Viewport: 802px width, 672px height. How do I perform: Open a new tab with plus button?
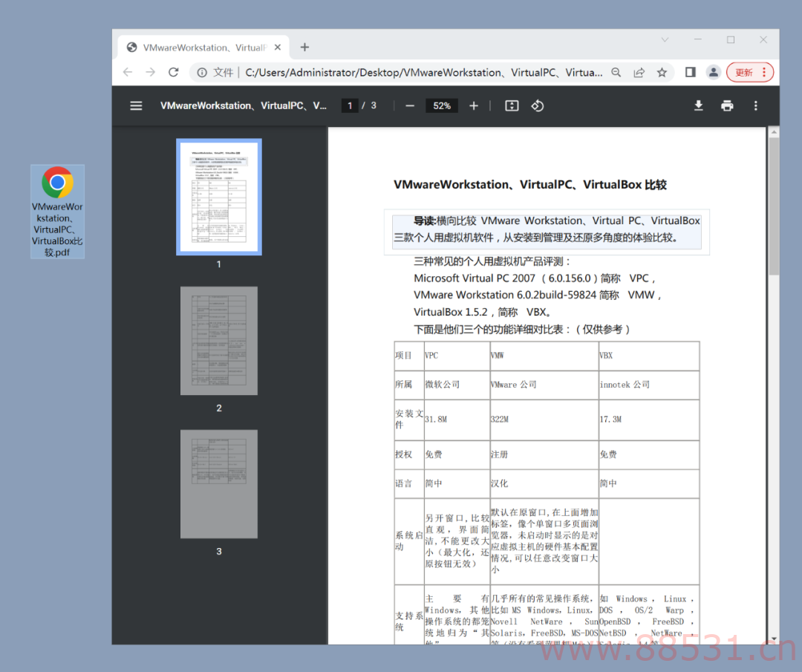[305, 47]
